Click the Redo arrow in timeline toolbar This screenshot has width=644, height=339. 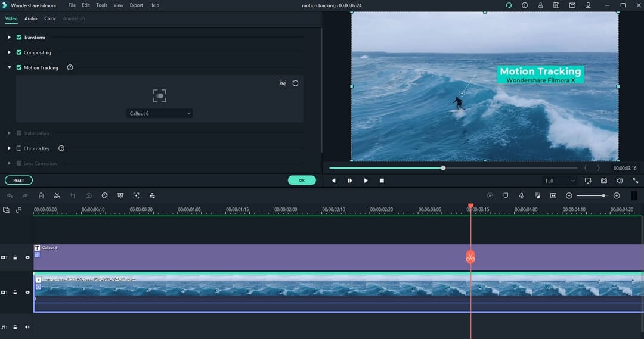click(25, 196)
